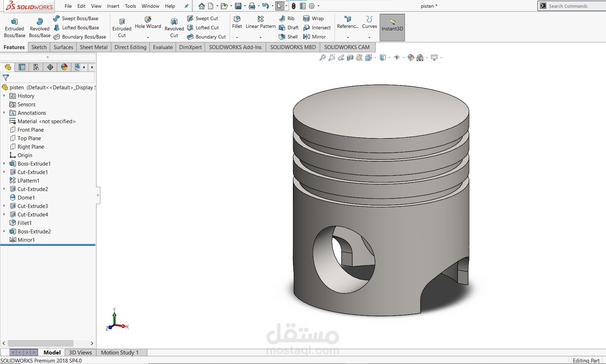Open the DisplayManager appearance tab
The image size is (606, 364).
pyautogui.click(x=64, y=67)
